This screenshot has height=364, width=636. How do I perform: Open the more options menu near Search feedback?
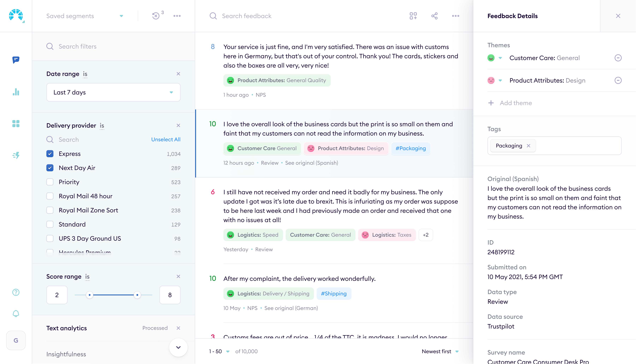[x=455, y=16]
